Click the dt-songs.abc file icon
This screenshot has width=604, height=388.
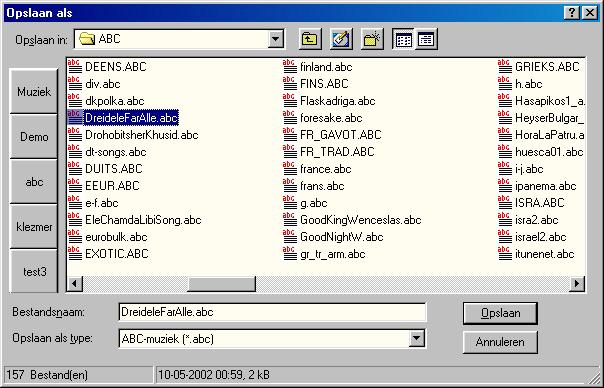(x=75, y=151)
